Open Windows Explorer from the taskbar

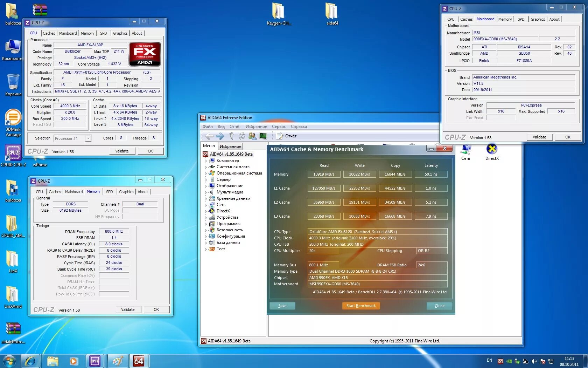click(x=52, y=361)
